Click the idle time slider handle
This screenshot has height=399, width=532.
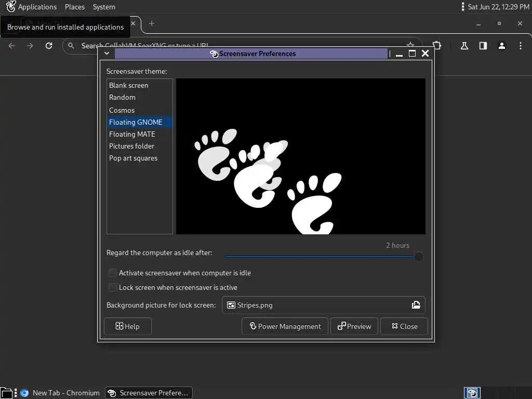(419, 257)
